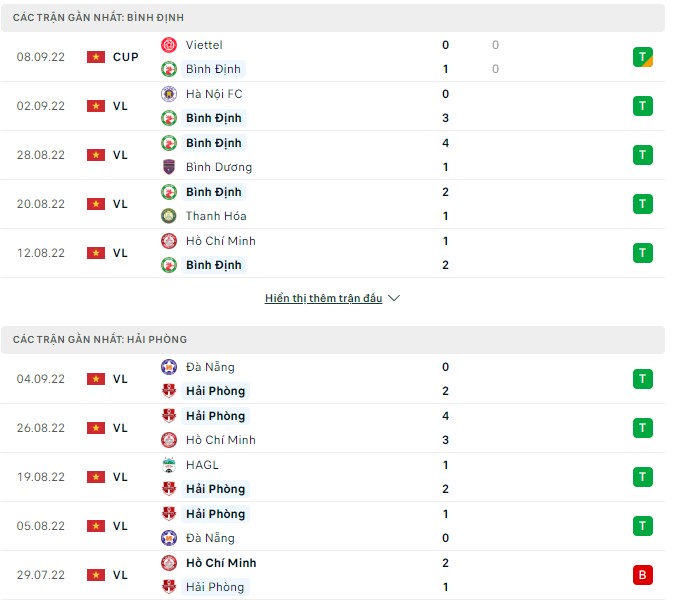The height and width of the screenshot is (600, 676).
Task: Open Bình Định team link in 28.08.22 match
Action: [x=214, y=143]
